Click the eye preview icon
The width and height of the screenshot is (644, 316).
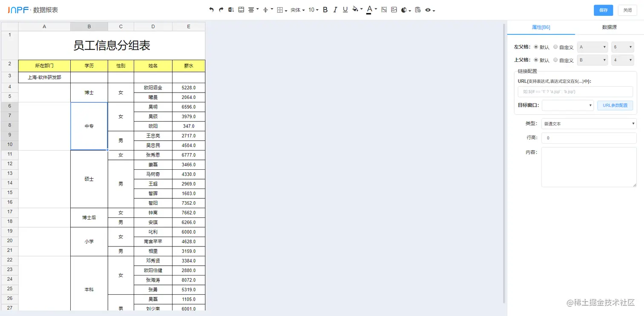428,10
